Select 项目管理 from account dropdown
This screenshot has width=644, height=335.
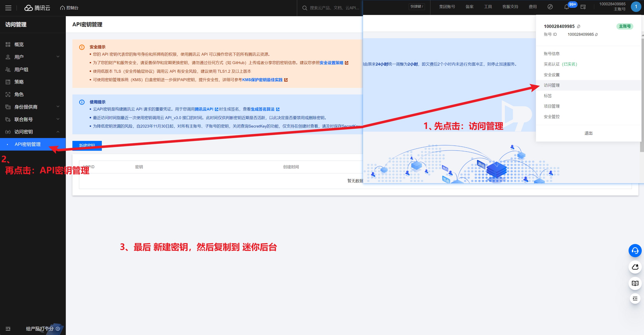(x=551, y=106)
